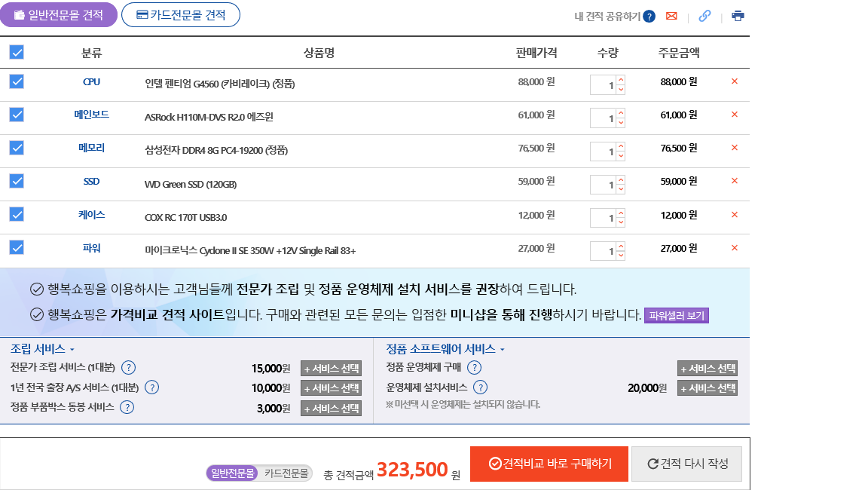Open help for 정품 운영체제 구매
Viewport: 868px width, 490px height.
(x=475, y=368)
